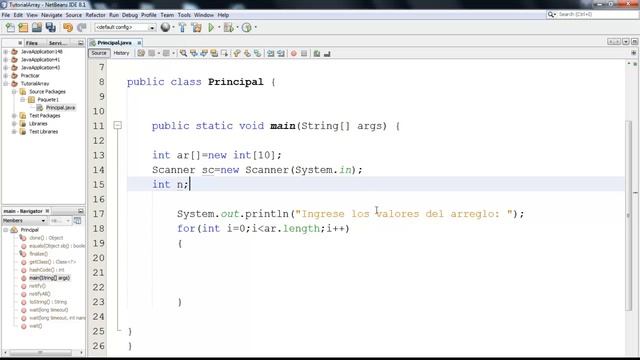640x360 pixels.
Task: Click the Shift Line Left icon
Action: (x=271, y=53)
